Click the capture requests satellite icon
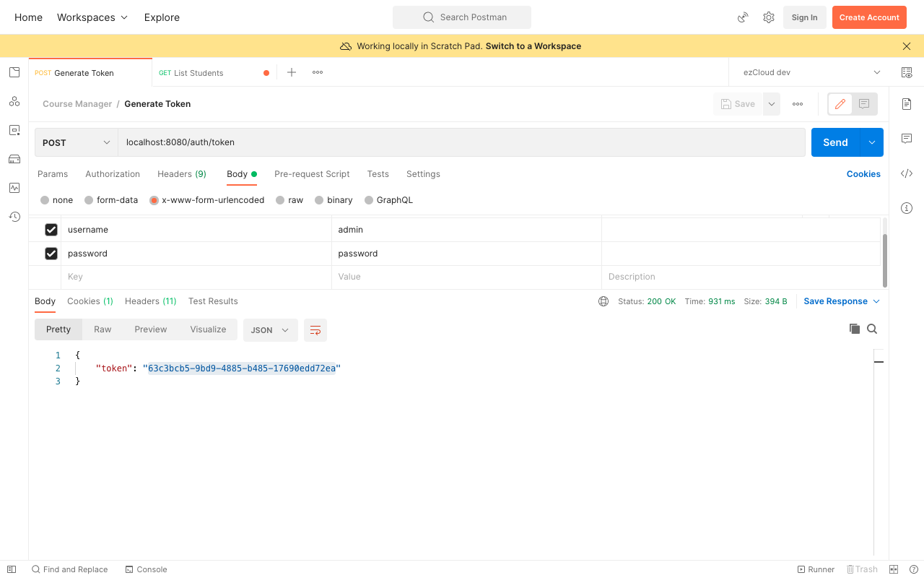This screenshot has width=924, height=578. click(x=743, y=17)
